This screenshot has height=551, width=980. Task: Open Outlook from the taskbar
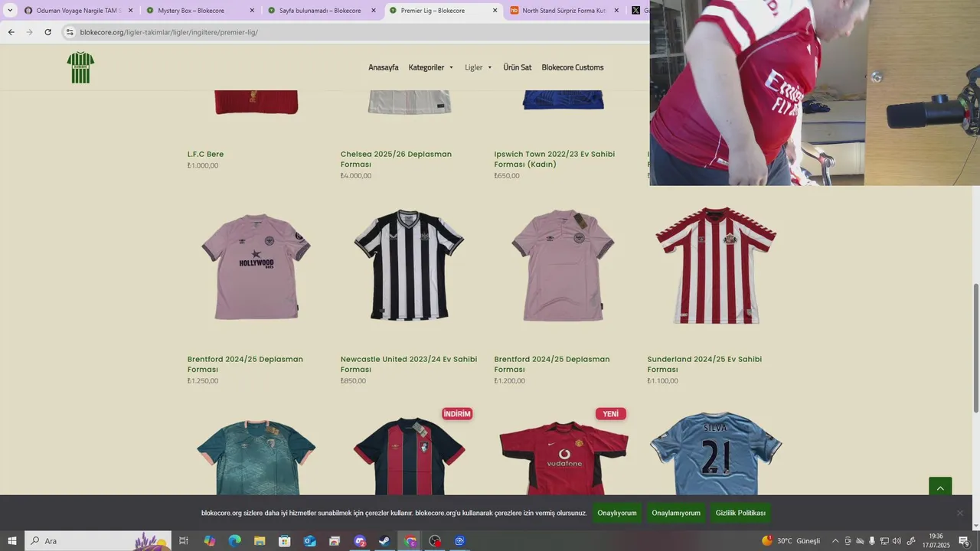pyautogui.click(x=309, y=541)
